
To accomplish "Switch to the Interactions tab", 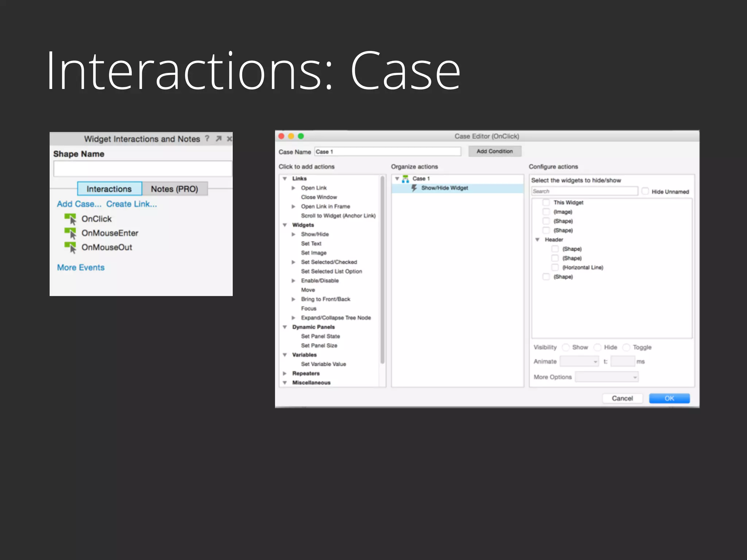I will point(109,189).
